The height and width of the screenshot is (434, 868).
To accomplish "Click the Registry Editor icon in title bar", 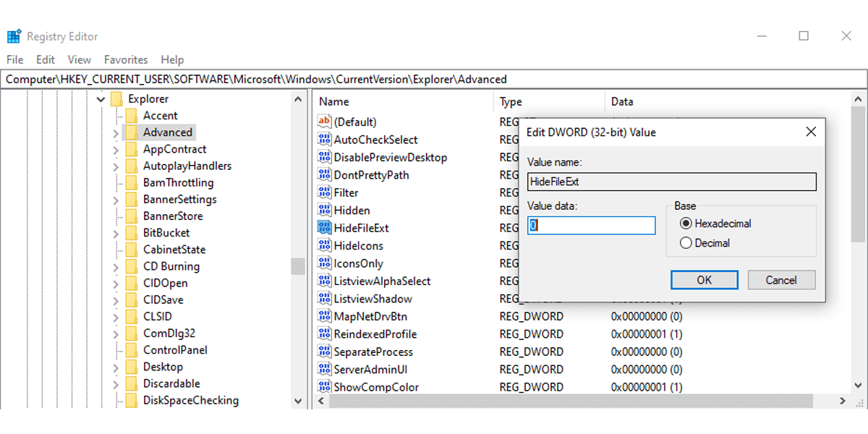I will [14, 35].
